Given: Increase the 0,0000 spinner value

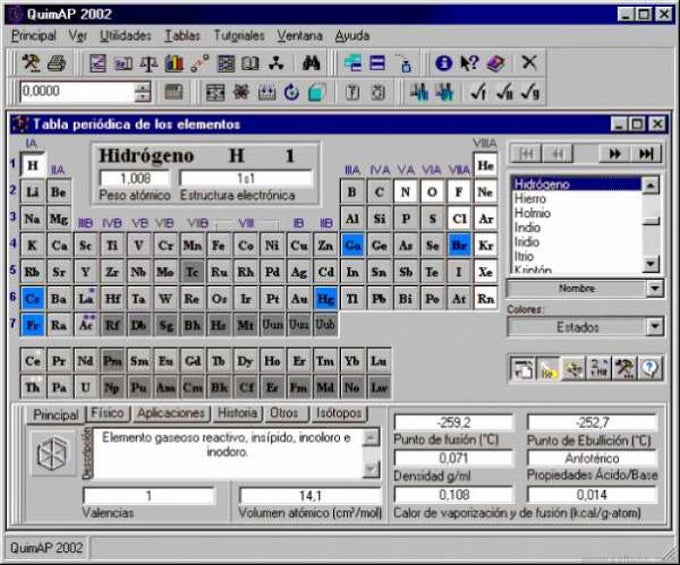Looking at the screenshot, I should coord(143,87).
